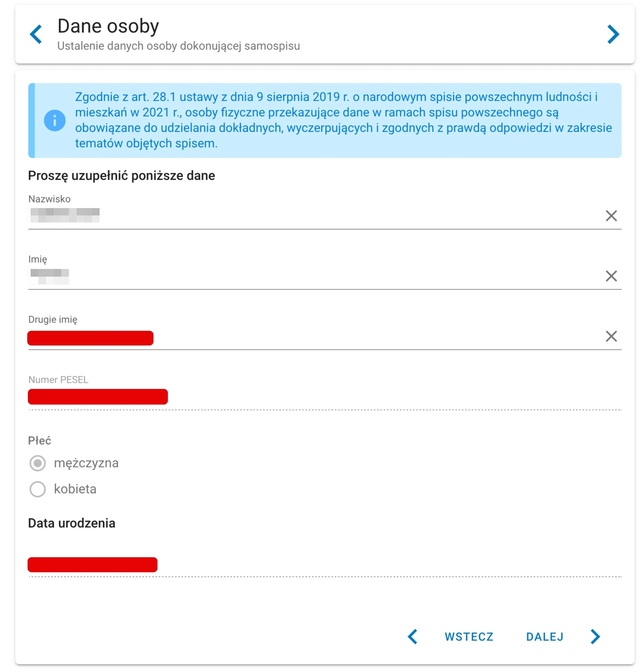Click the Numer PESEL field
The image size is (644, 672).
pyautogui.click(x=325, y=397)
